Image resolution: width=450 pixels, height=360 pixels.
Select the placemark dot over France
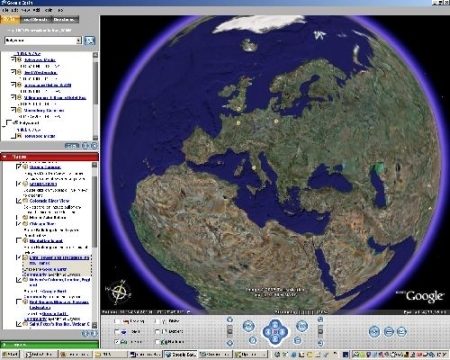click(238, 123)
